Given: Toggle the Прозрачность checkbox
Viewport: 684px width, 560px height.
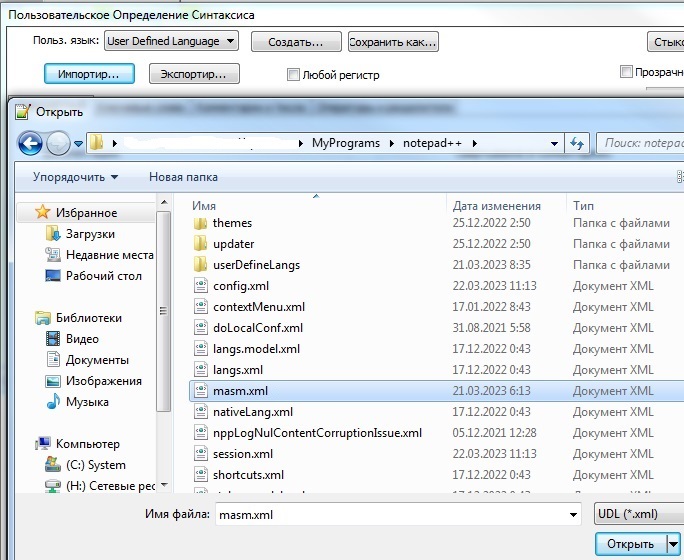Looking at the screenshot, I should [x=626, y=72].
